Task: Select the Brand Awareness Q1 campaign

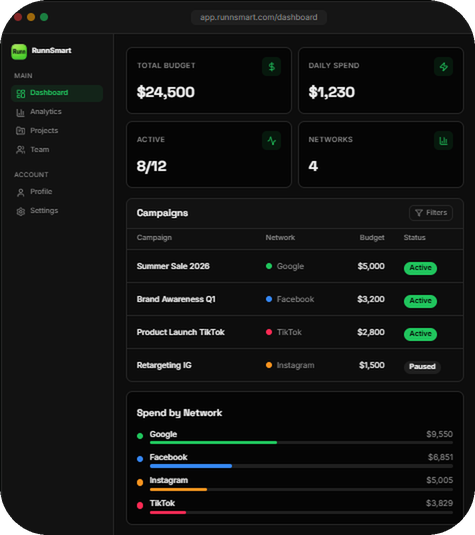Action: [176, 299]
